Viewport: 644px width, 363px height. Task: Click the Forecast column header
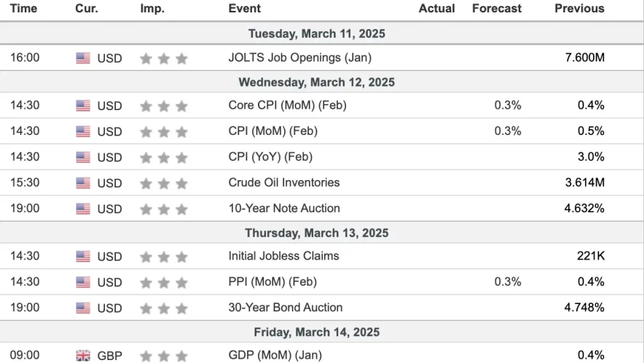(x=496, y=9)
